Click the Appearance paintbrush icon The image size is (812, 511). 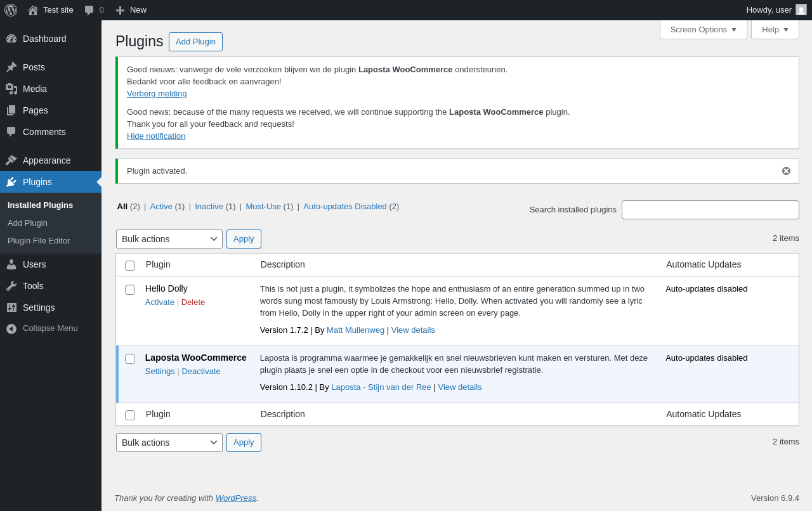coord(11,160)
